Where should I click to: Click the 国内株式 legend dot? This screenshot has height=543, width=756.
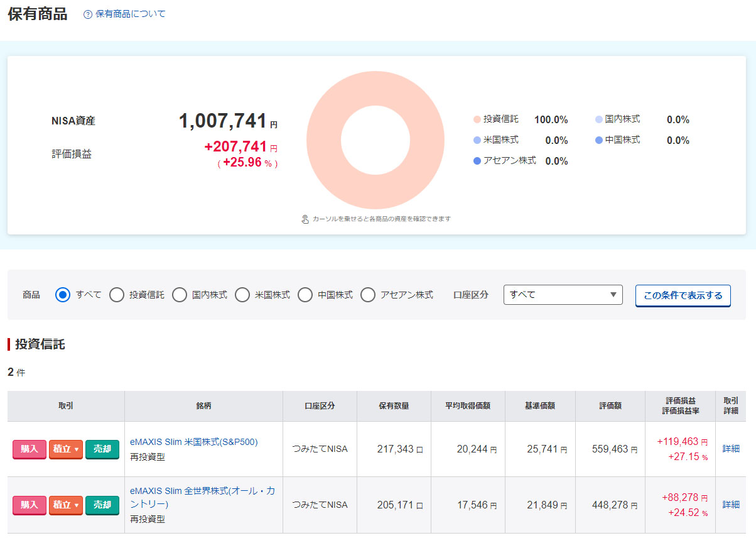click(599, 119)
